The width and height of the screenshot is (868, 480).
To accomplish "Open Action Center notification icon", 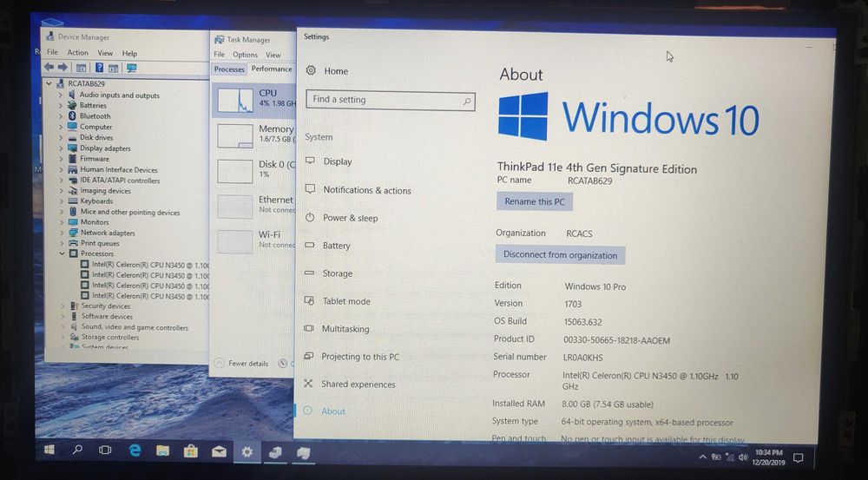I will (x=799, y=457).
